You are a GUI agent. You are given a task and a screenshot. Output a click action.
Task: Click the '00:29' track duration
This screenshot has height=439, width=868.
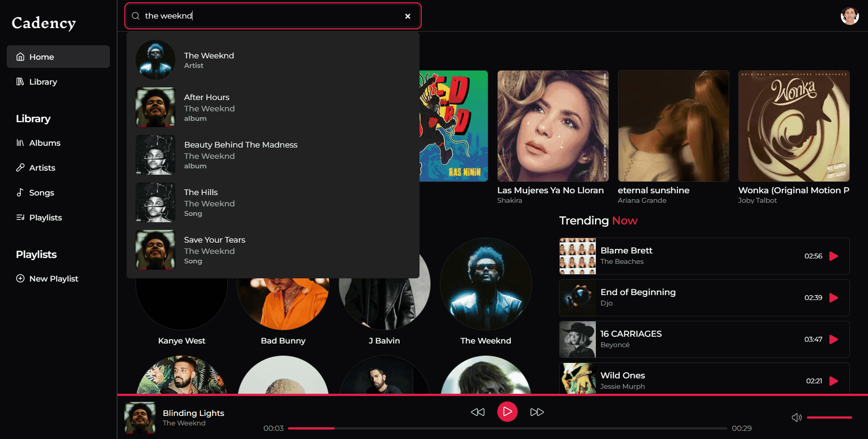tap(742, 428)
